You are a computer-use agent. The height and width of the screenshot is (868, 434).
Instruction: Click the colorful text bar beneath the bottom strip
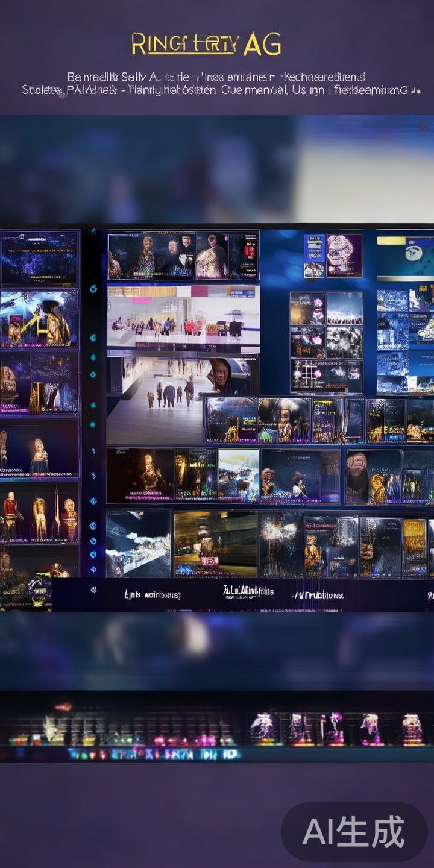(x=154, y=754)
